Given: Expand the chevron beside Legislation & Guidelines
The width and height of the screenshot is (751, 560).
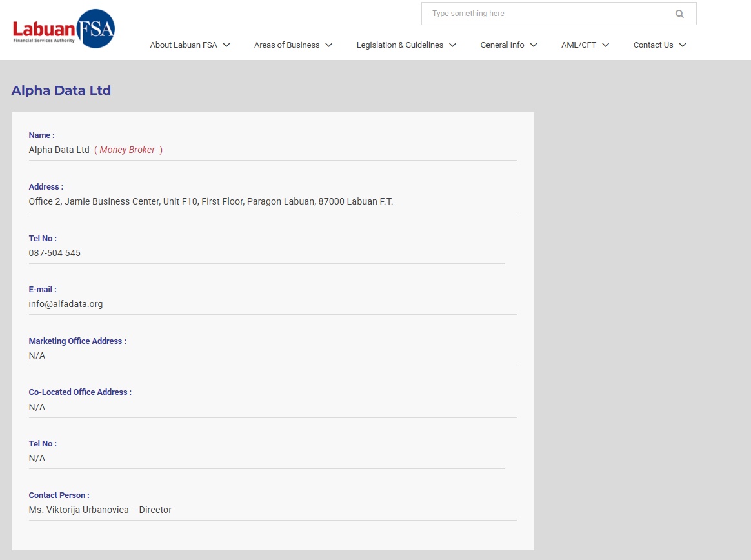Looking at the screenshot, I should [x=453, y=45].
